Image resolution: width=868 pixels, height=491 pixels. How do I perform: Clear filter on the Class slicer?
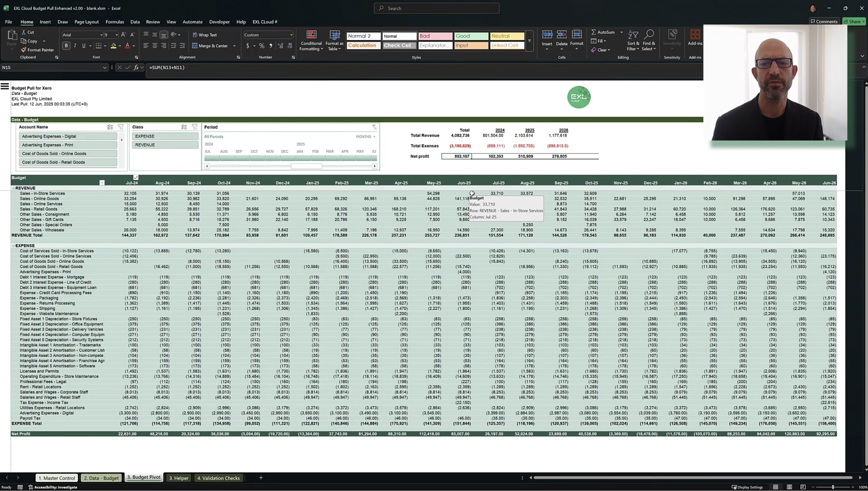(x=194, y=127)
